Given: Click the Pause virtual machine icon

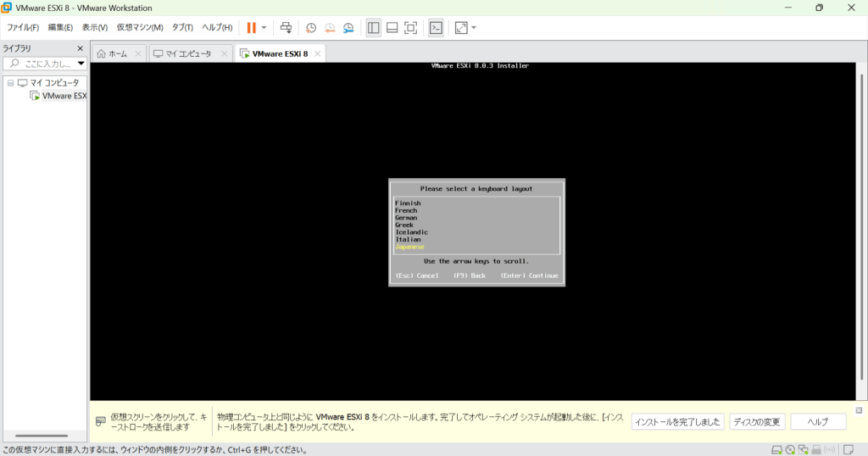Looking at the screenshot, I should 251,28.
